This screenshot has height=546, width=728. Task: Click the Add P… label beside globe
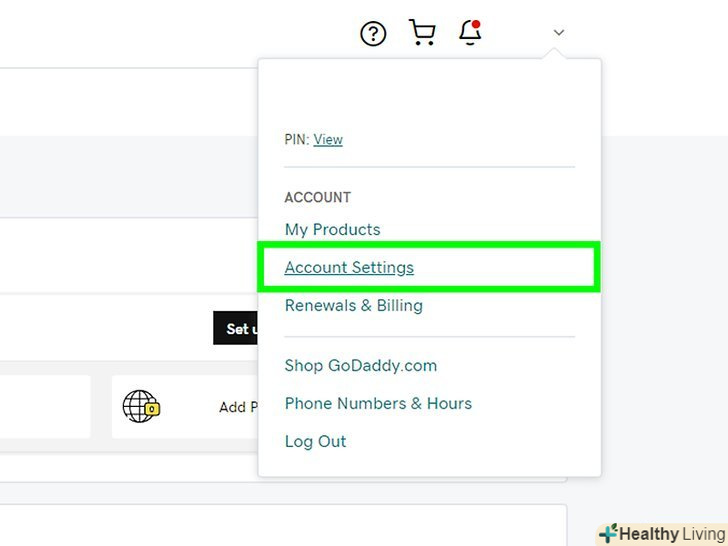coord(233,408)
